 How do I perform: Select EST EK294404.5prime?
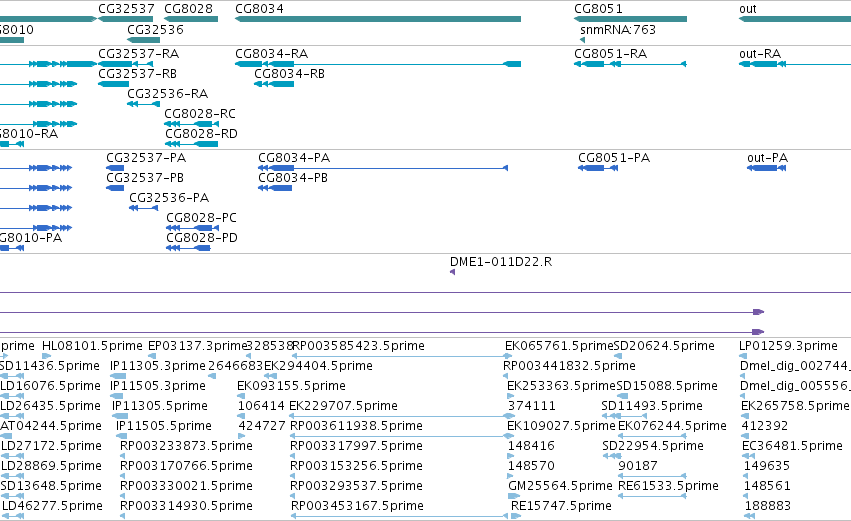(318, 366)
